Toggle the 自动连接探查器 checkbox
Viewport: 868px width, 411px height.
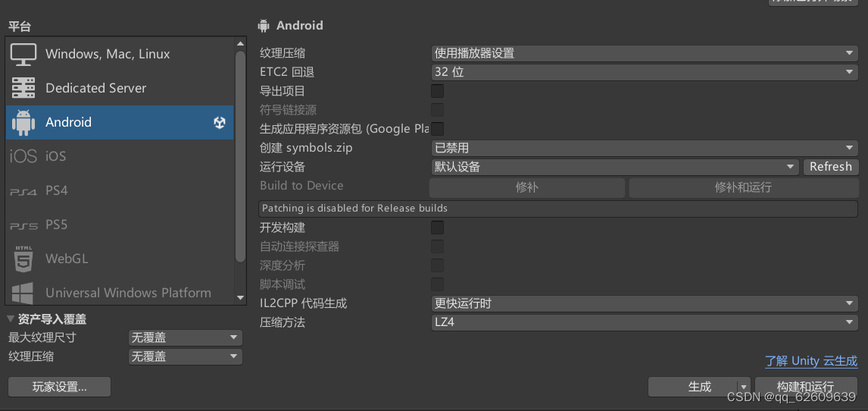pyautogui.click(x=437, y=246)
